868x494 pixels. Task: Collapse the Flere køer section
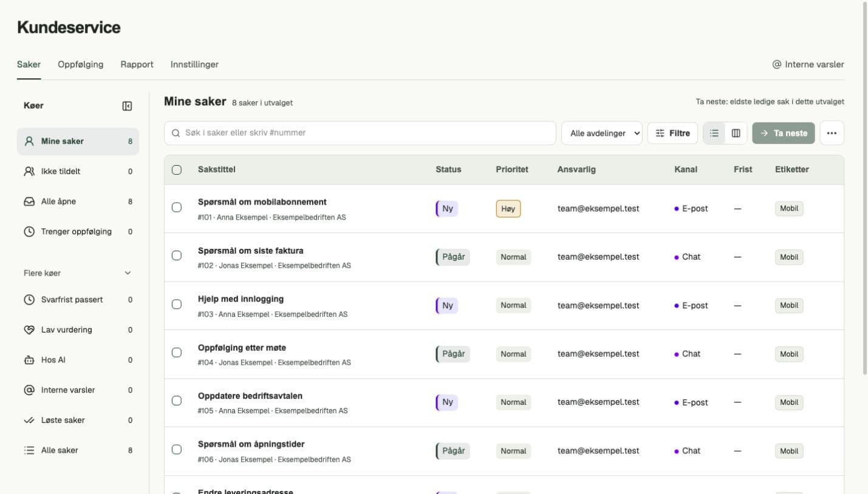click(78, 273)
